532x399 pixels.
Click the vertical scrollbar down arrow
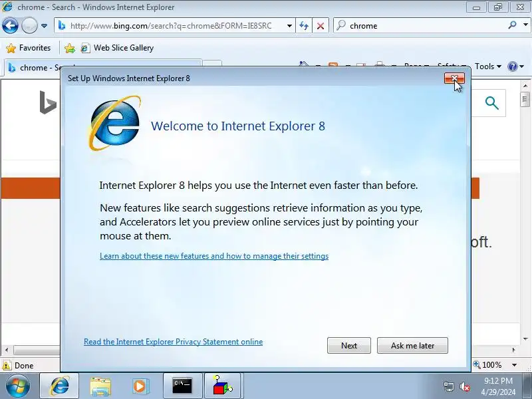(525, 338)
